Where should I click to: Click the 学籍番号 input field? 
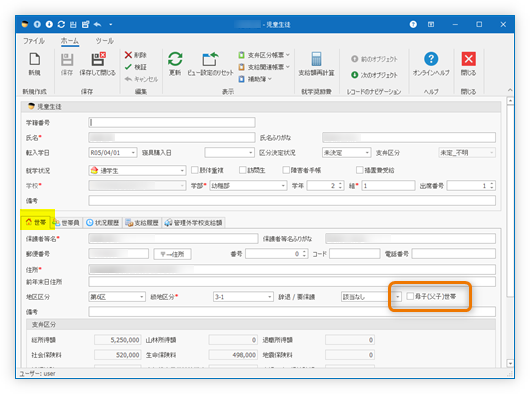click(172, 122)
